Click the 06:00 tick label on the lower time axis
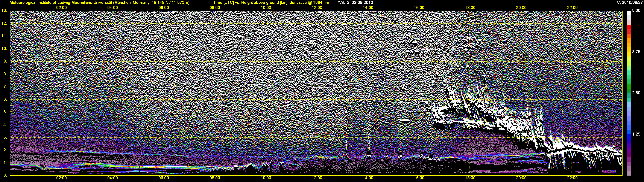The image size is (644, 182). (x=164, y=178)
